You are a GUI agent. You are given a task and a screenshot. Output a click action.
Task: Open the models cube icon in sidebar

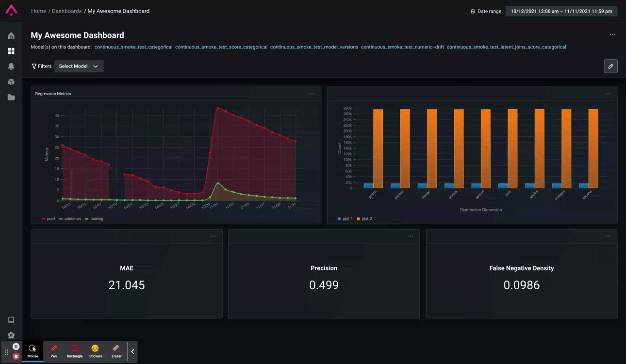point(11,82)
